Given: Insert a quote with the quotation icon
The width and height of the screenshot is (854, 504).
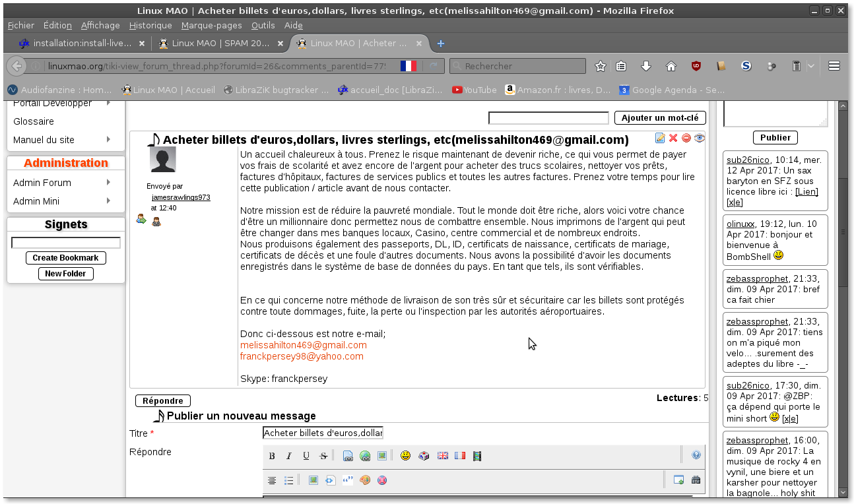Looking at the screenshot, I should click(x=348, y=480).
